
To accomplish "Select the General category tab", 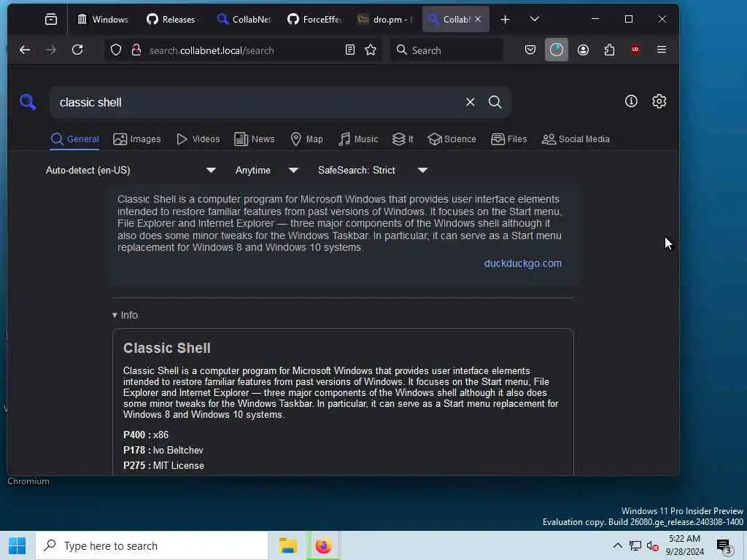I will point(75,139).
